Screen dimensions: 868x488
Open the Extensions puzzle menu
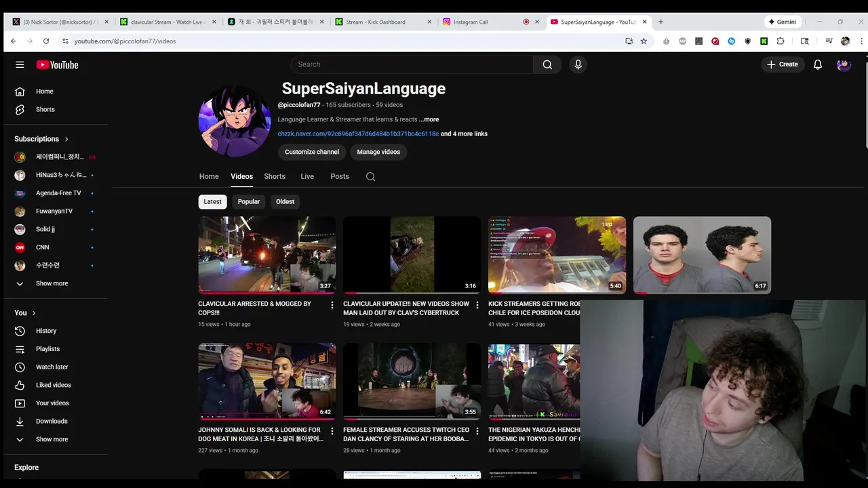(x=781, y=41)
